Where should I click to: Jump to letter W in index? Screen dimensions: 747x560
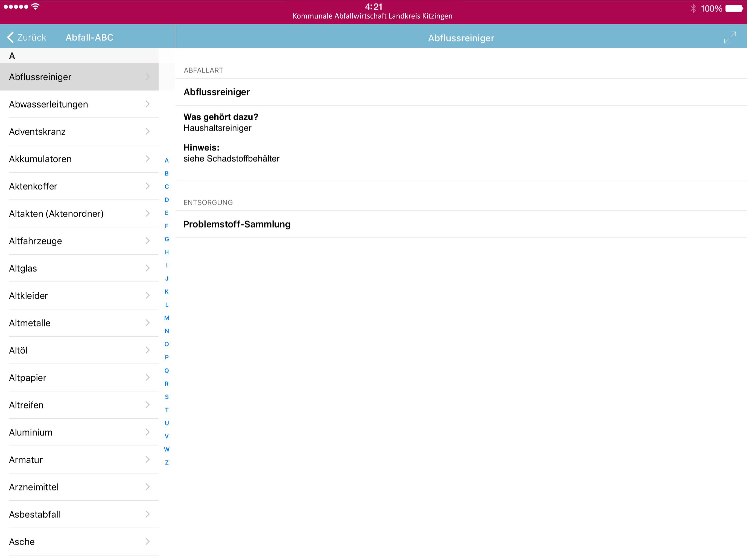tap(167, 450)
